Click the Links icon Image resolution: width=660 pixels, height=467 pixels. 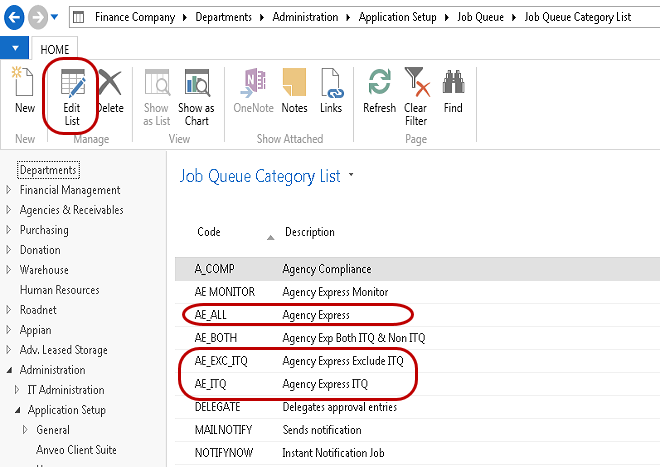click(331, 91)
